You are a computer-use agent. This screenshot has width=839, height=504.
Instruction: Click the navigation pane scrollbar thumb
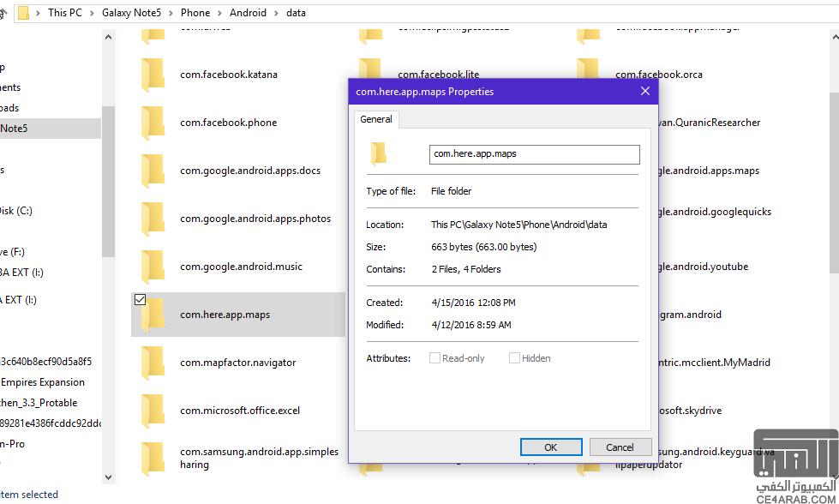click(x=109, y=182)
